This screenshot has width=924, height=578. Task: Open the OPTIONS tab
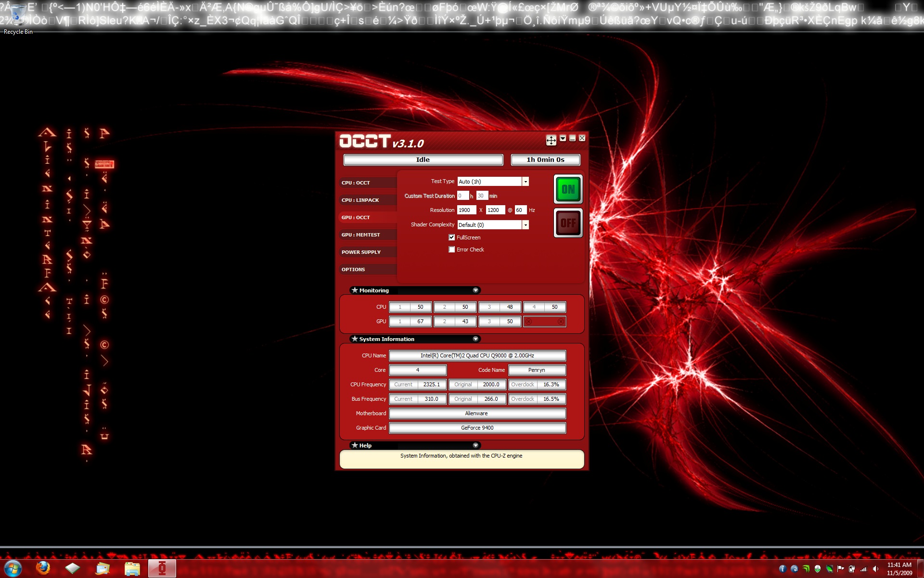coord(353,269)
